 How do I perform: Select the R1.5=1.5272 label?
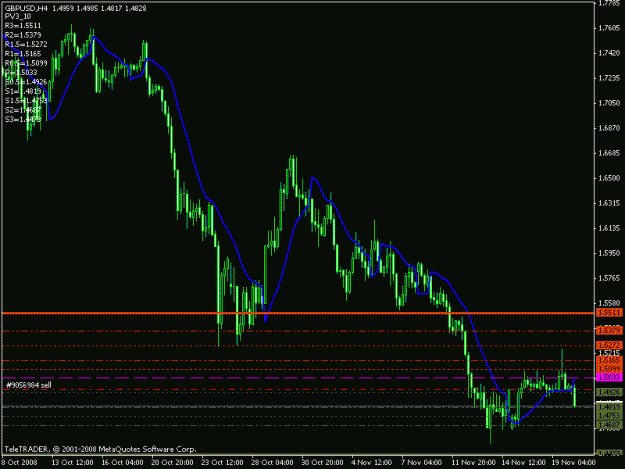26,44
